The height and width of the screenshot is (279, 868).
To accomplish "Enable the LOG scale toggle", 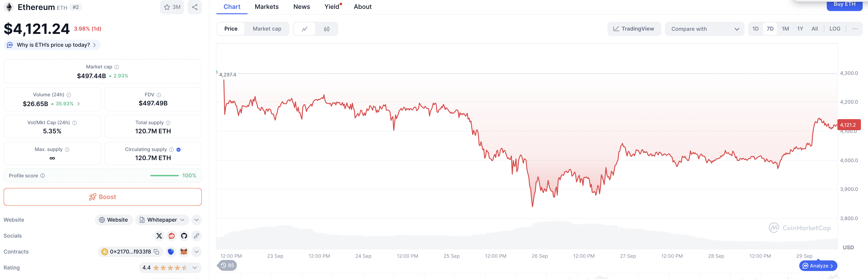I will click(835, 29).
